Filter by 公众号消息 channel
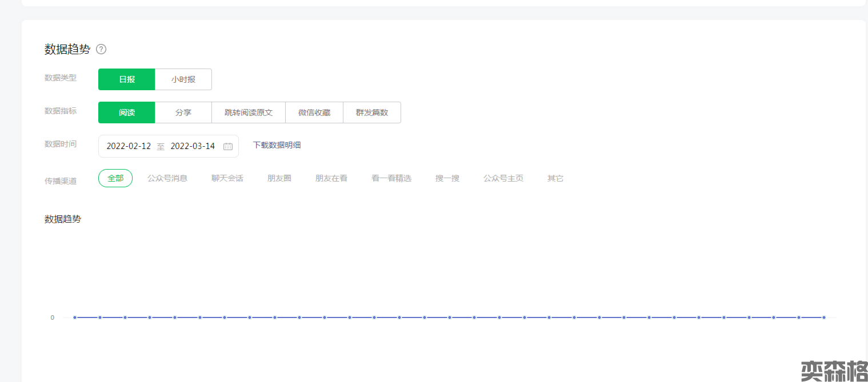Viewport: 868px width, 382px height. [167, 178]
